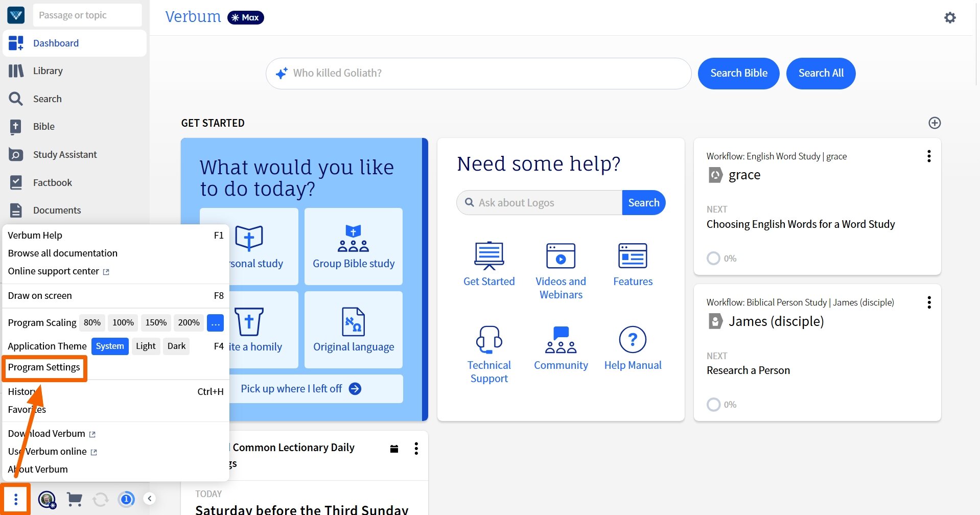Switch the application theme to Light
Image resolution: width=980 pixels, height=515 pixels.
(x=146, y=346)
